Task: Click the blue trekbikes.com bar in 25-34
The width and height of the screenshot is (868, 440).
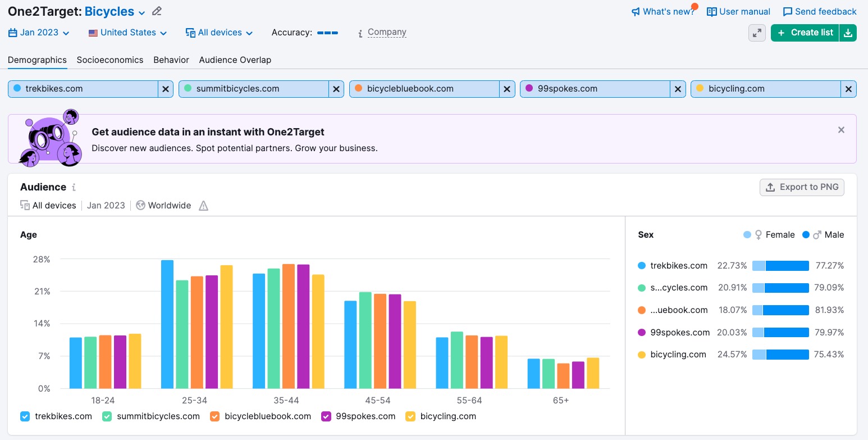Action: (167, 324)
